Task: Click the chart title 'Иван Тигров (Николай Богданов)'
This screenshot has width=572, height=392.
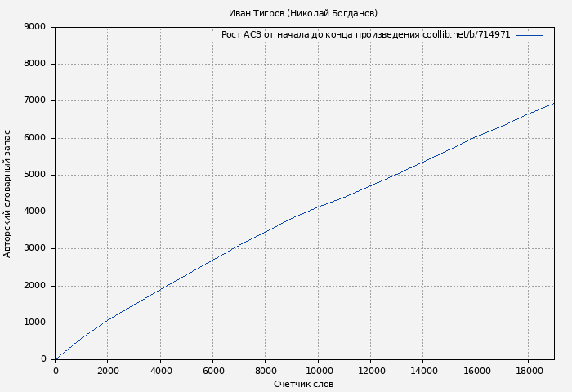Action: 303,13
